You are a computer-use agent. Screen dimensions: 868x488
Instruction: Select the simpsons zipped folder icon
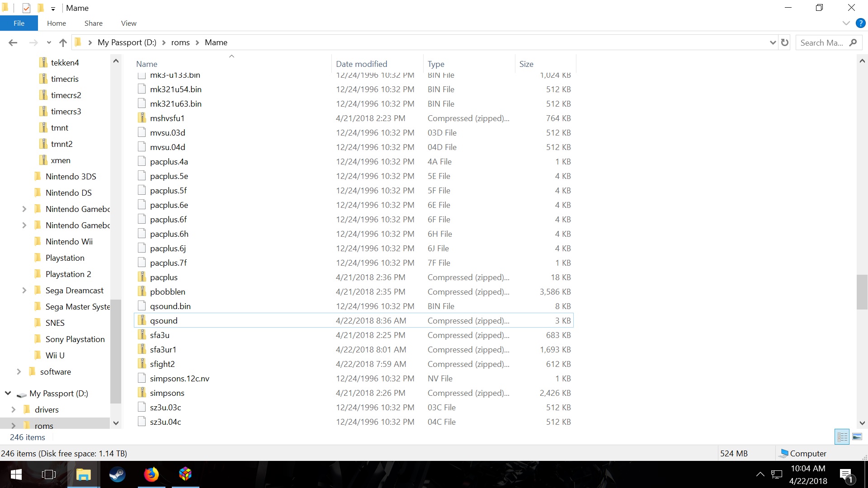click(x=142, y=393)
